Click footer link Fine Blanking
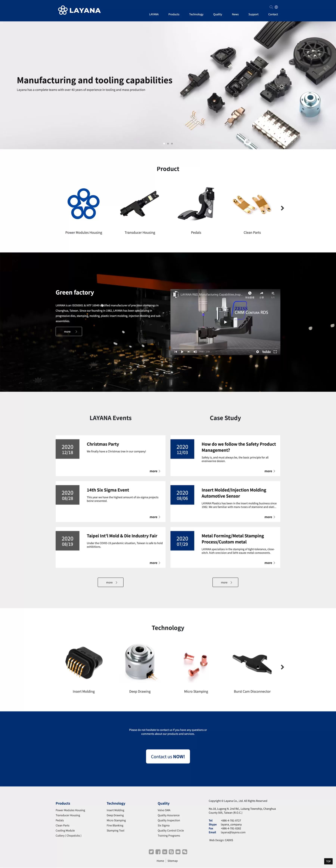 [115, 825]
